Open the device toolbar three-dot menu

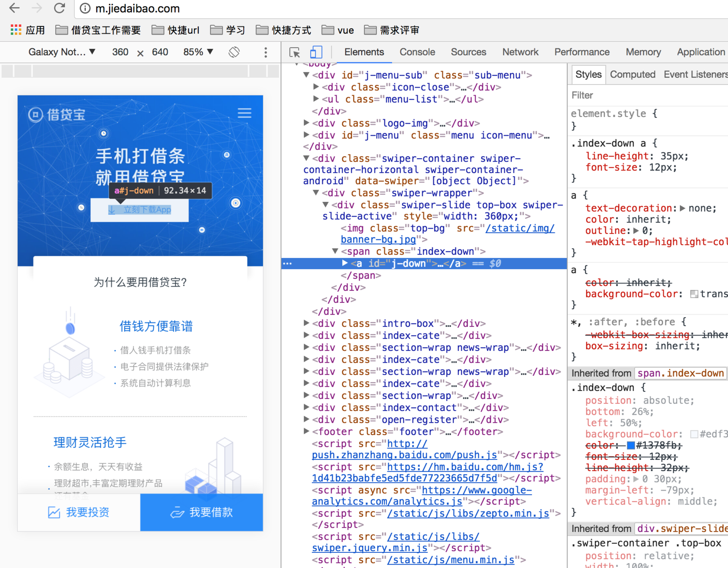[x=265, y=52]
